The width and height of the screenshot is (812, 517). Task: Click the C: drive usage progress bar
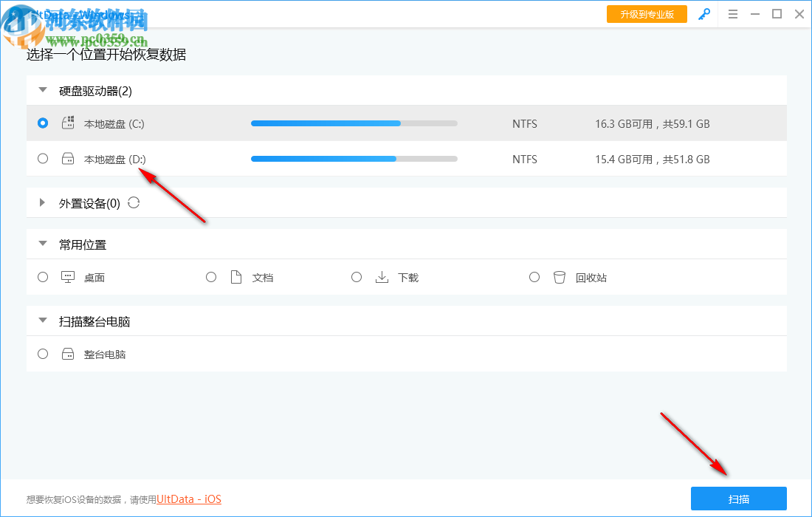tap(354, 123)
